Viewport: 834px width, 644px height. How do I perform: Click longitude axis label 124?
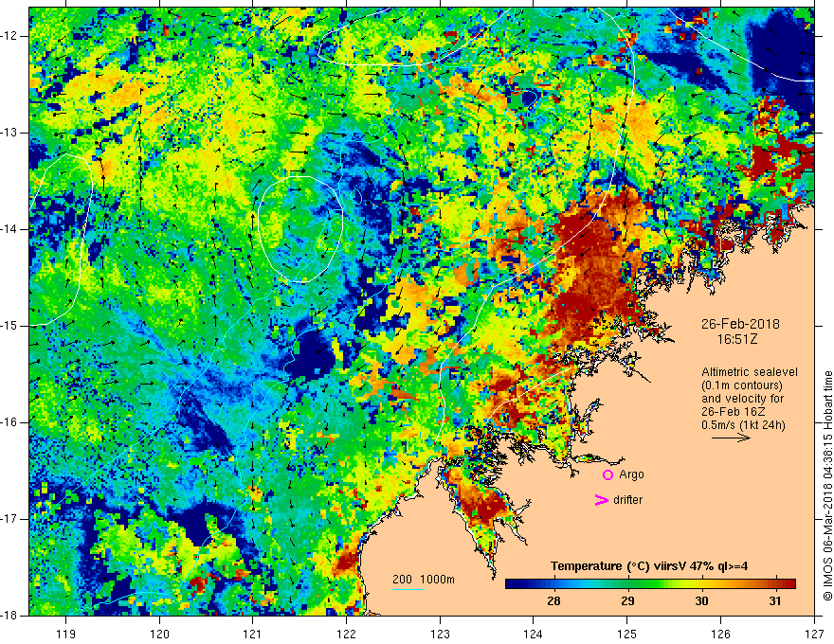pyautogui.click(x=534, y=634)
